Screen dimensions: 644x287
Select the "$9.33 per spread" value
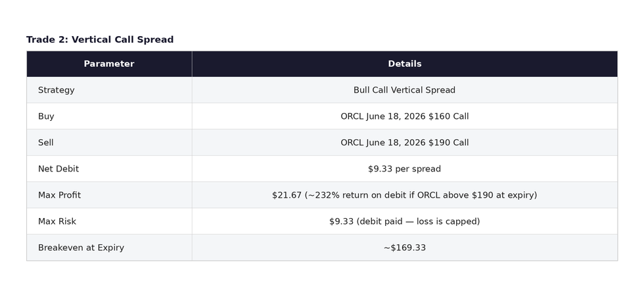404,169
